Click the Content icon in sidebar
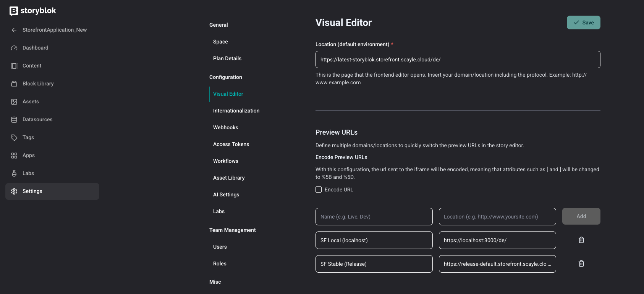This screenshot has width=644, height=294. [x=14, y=66]
